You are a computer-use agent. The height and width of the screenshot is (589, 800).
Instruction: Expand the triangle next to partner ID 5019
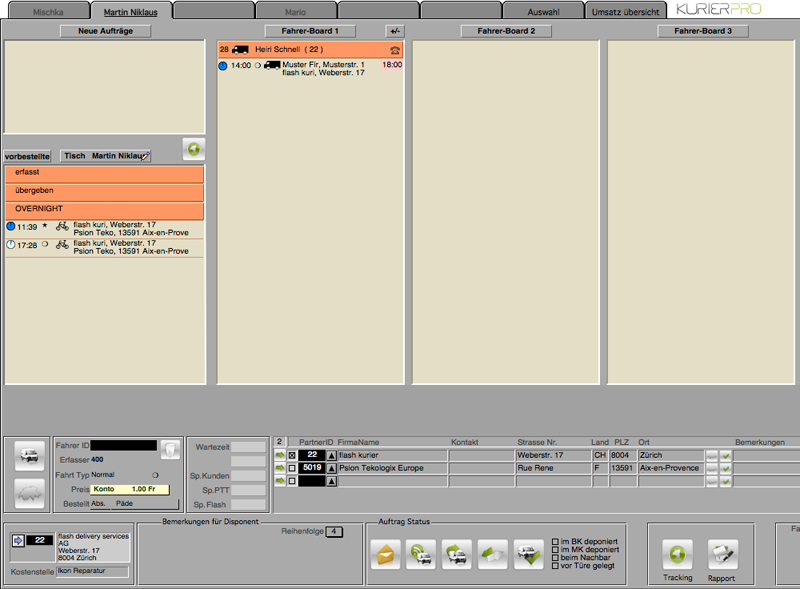click(332, 468)
